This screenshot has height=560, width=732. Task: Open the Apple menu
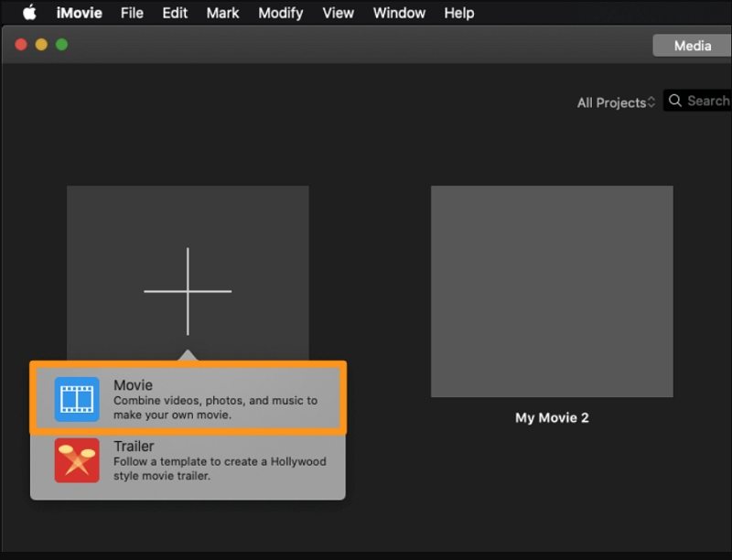[x=28, y=13]
